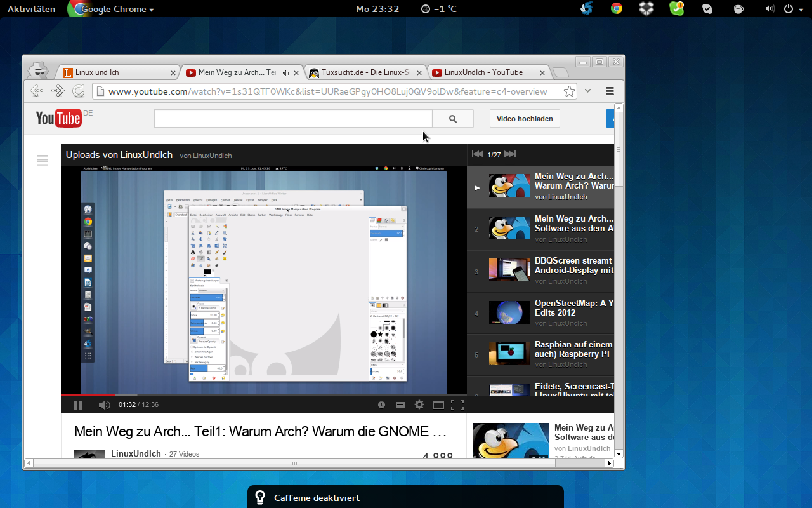Skip to next playlist video
The width and height of the screenshot is (812, 508).
point(510,154)
